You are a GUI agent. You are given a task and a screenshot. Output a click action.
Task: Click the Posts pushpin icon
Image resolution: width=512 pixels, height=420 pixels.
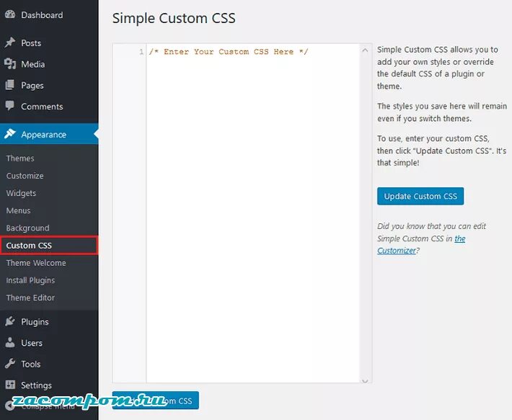(x=10, y=43)
